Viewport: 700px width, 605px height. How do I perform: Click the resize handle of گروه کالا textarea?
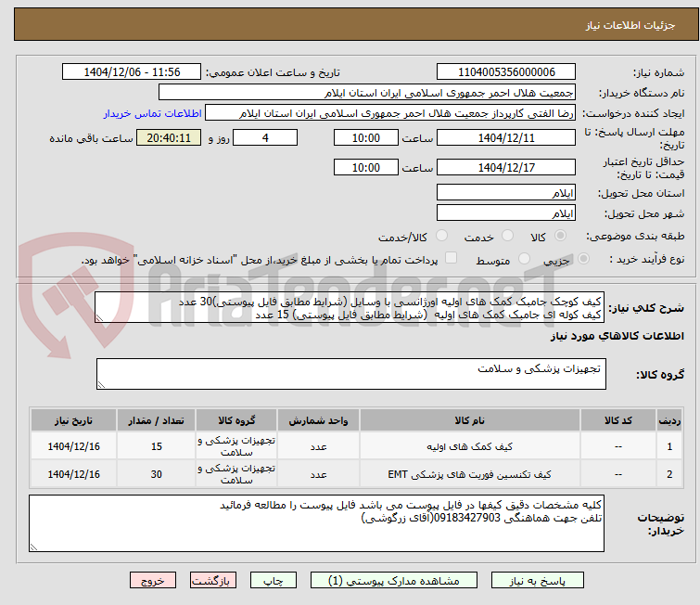[101, 384]
